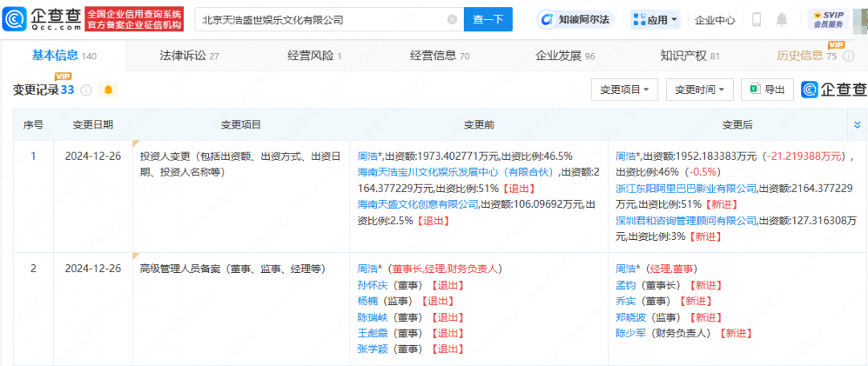Click the 变更日期 column header
This screenshot has height=366, width=868.
point(92,125)
